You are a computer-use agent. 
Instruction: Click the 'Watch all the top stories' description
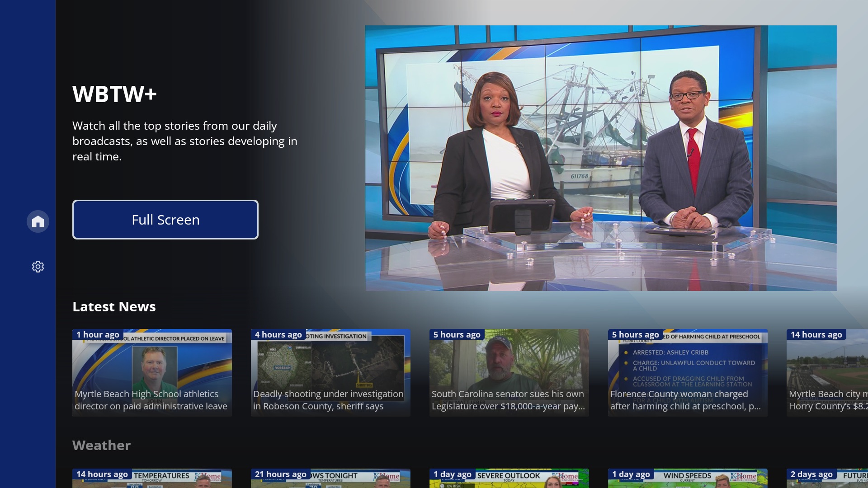[x=185, y=141]
